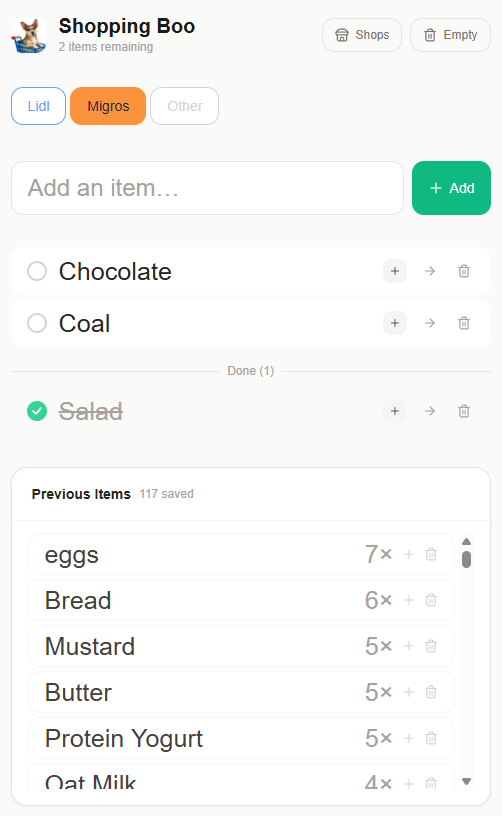Image resolution: width=502 pixels, height=816 pixels.
Task: Increase Chocolate quantity with plus icon
Action: [395, 271]
